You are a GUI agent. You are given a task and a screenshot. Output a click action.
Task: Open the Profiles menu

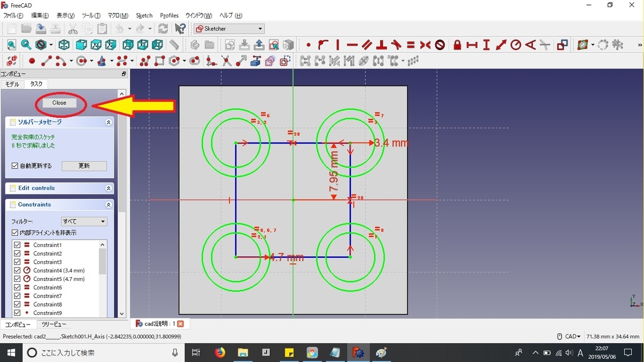pos(170,16)
